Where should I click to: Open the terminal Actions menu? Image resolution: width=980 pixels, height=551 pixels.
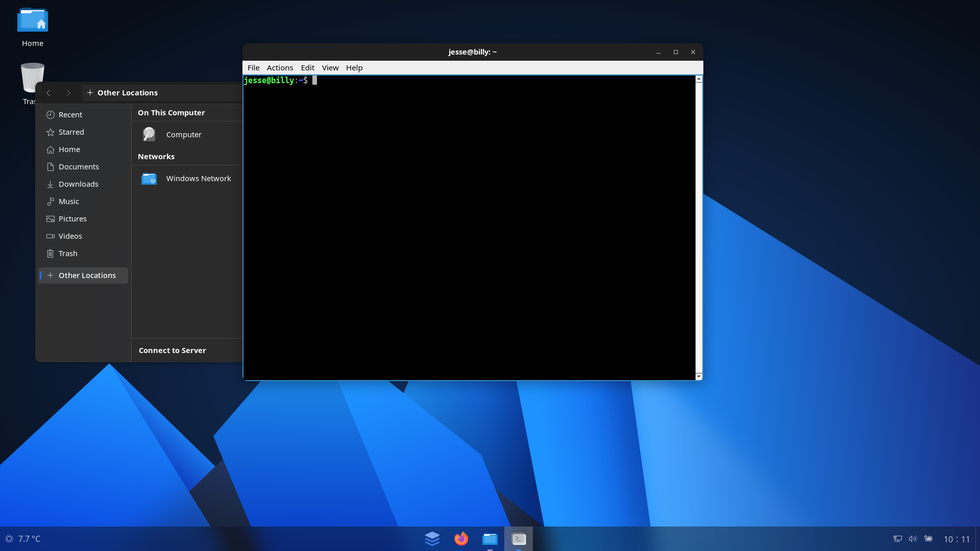(x=280, y=68)
